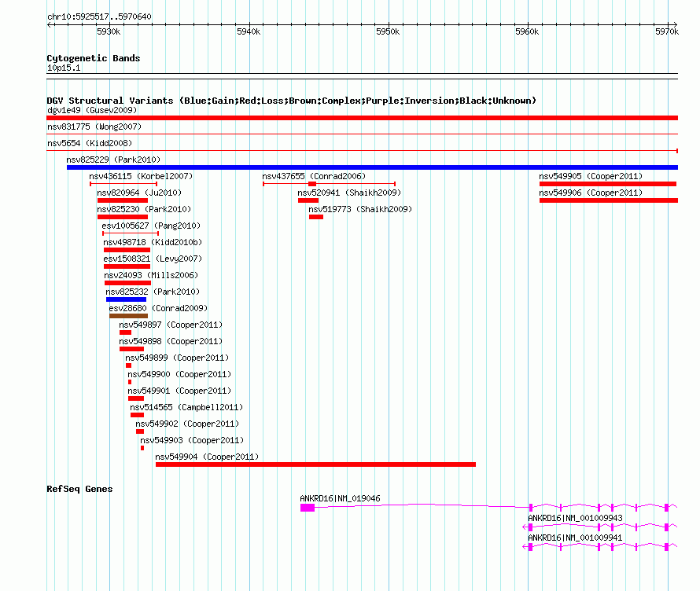Screen dimensions: 700x591
Task: Open nsv24093 (Mills2006) variant label
Action: pos(151,275)
